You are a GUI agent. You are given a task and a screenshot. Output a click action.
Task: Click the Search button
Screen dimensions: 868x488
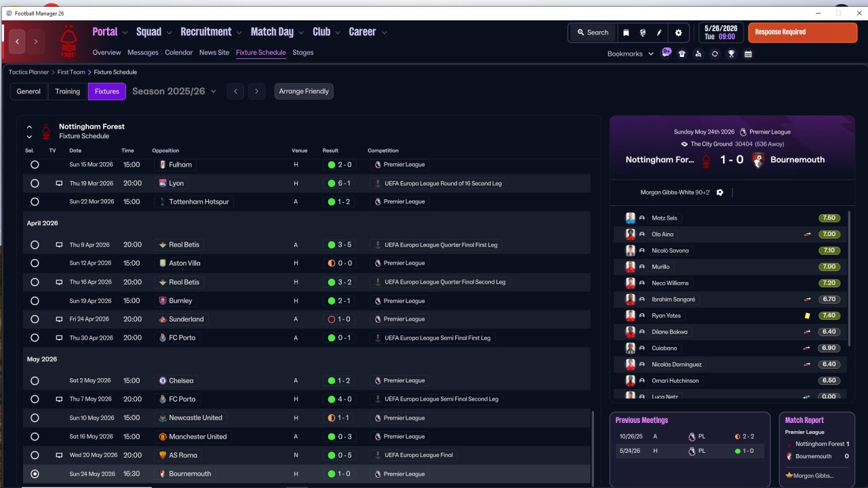pyautogui.click(x=593, y=33)
